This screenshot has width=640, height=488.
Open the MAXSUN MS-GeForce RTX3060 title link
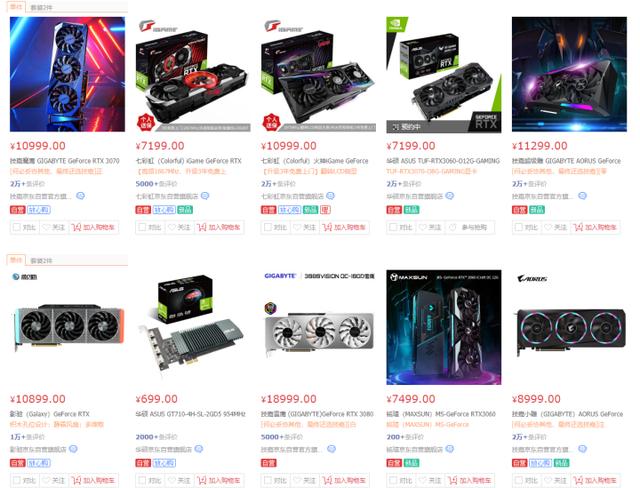[441, 414]
